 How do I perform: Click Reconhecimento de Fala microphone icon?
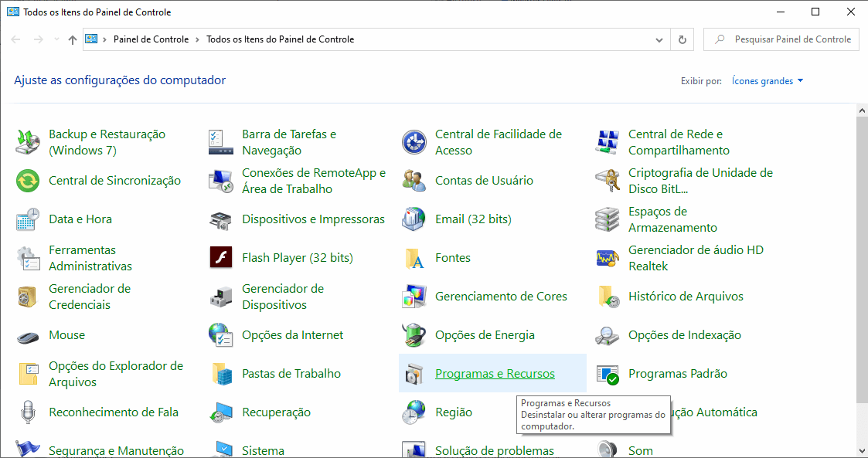[x=28, y=412]
